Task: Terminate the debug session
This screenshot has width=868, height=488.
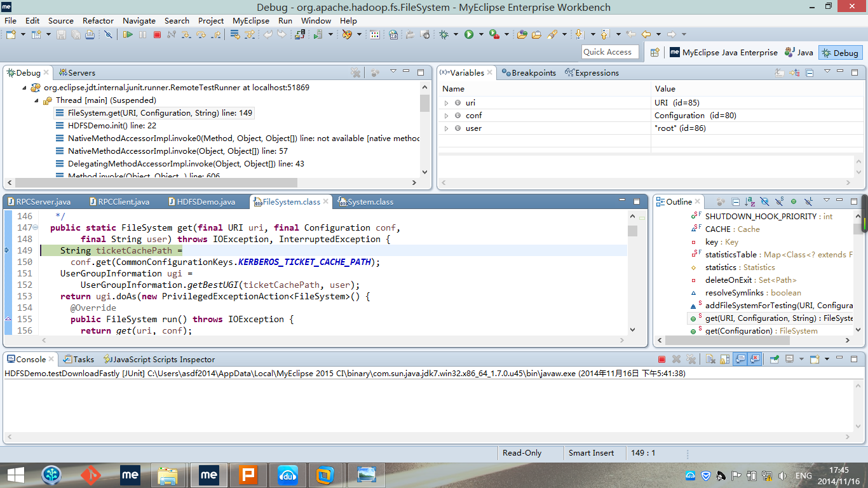Action: pos(157,35)
